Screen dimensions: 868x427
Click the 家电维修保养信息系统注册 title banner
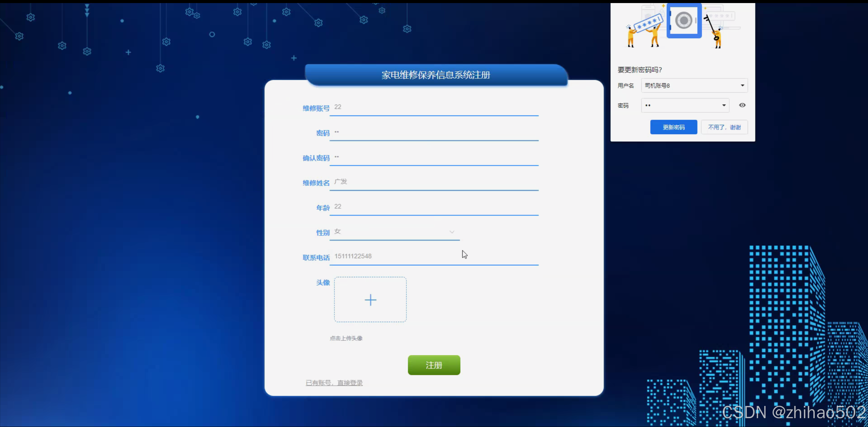(435, 74)
